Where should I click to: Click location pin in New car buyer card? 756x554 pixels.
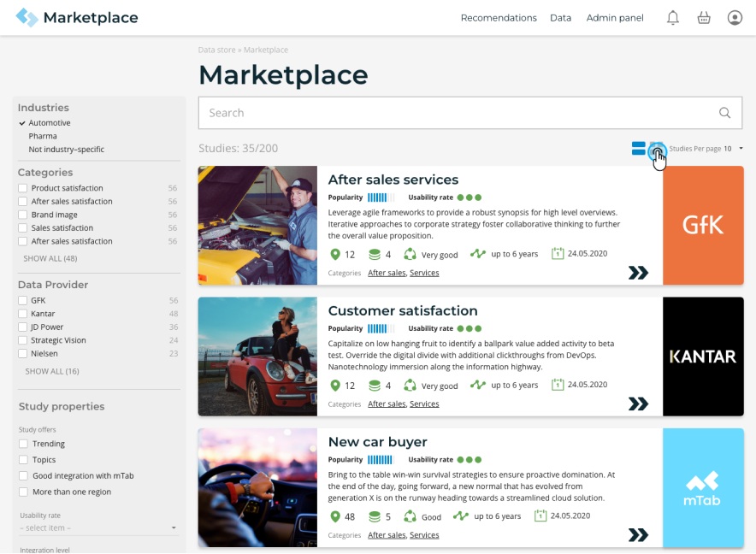pos(335,516)
